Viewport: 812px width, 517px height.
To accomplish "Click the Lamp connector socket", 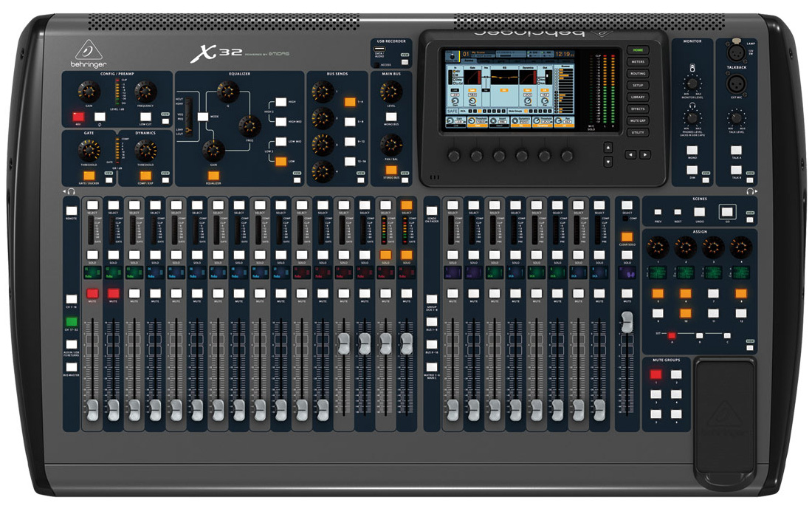I will point(736,52).
